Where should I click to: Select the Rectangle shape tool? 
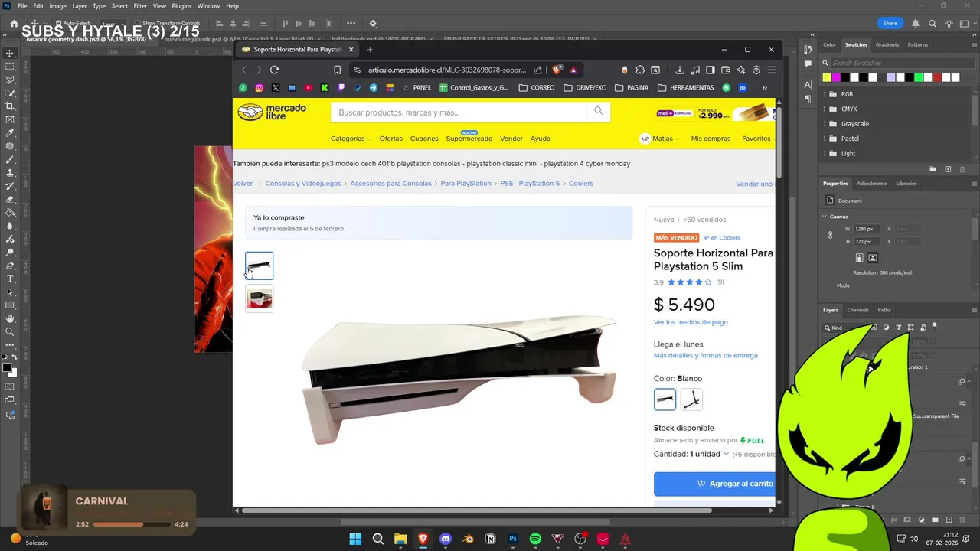10,305
